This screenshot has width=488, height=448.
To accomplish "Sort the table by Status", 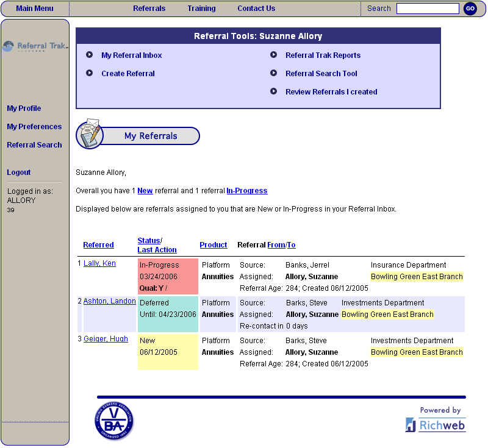I will (149, 241).
